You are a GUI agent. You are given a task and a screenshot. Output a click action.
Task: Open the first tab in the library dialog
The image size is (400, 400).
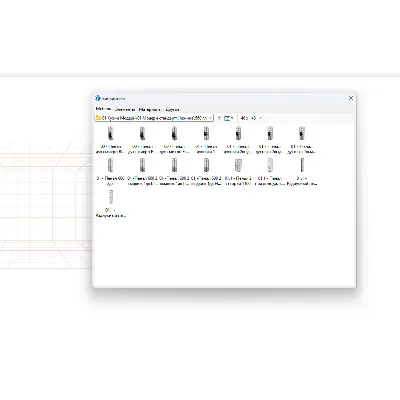(x=103, y=109)
